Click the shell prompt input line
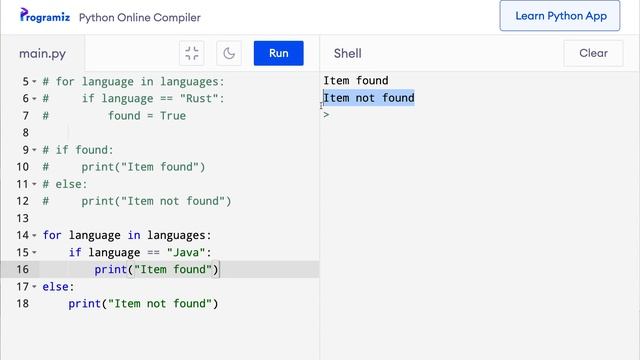The image size is (640, 360). click(480, 115)
